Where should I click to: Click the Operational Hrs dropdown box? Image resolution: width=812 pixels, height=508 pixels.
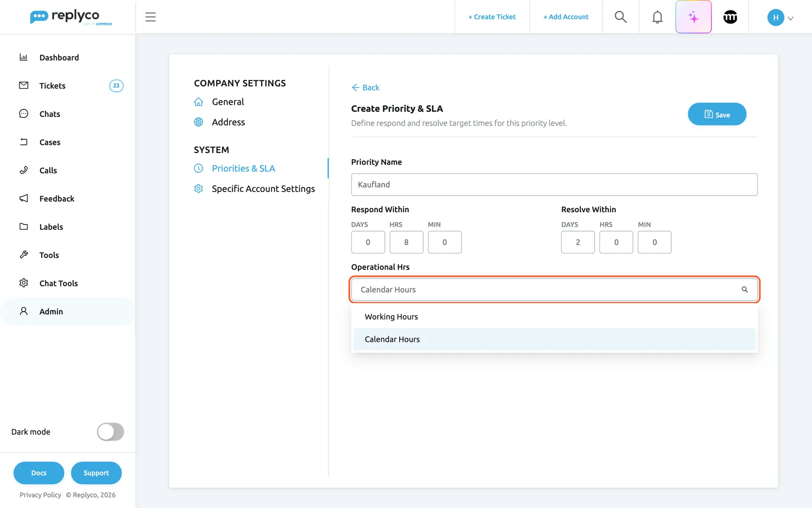click(554, 289)
